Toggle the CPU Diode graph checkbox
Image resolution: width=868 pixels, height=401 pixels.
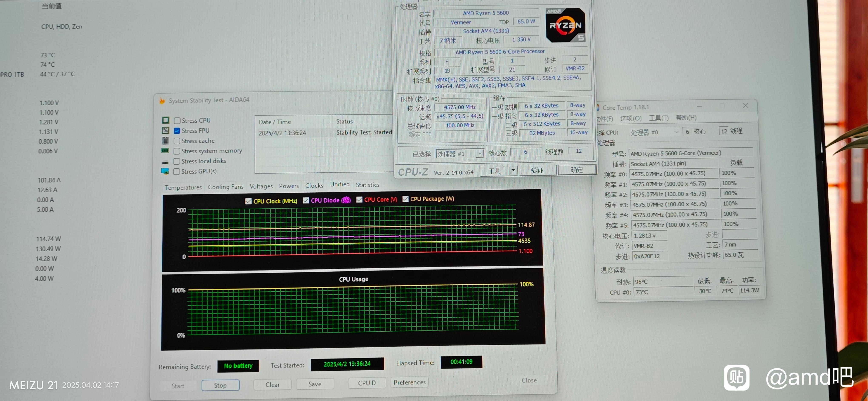pyautogui.click(x=306, y=200)
